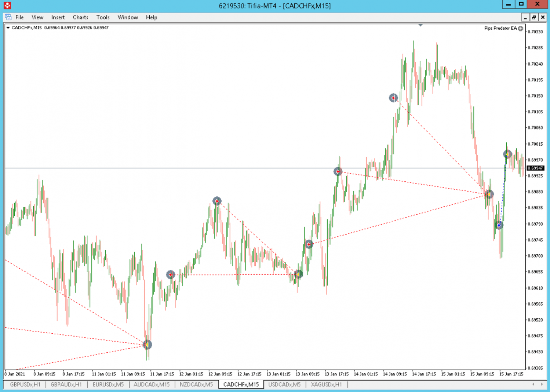Click the highest red sell marker near 0.70150
550x392 pixels.
393,98
